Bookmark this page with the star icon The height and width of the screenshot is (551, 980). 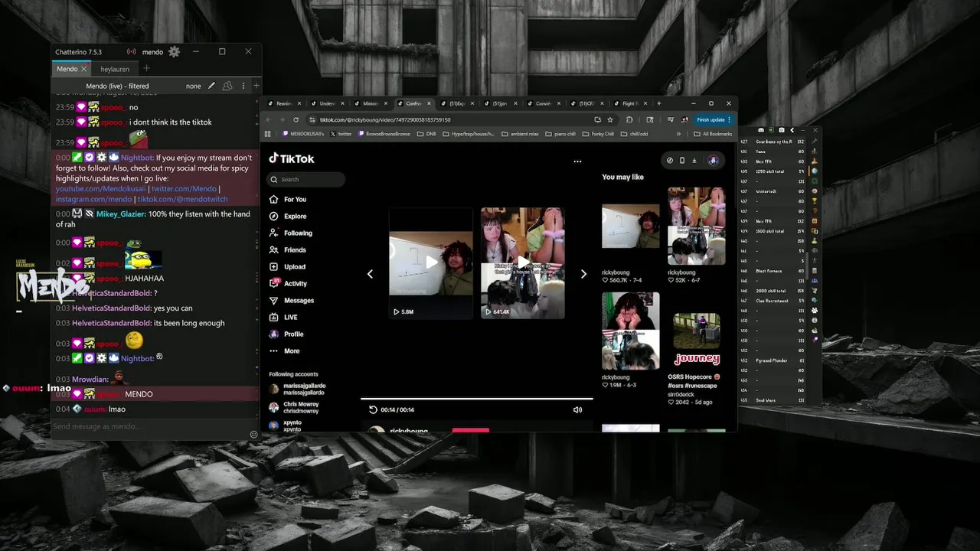click(x=610, y=119)
